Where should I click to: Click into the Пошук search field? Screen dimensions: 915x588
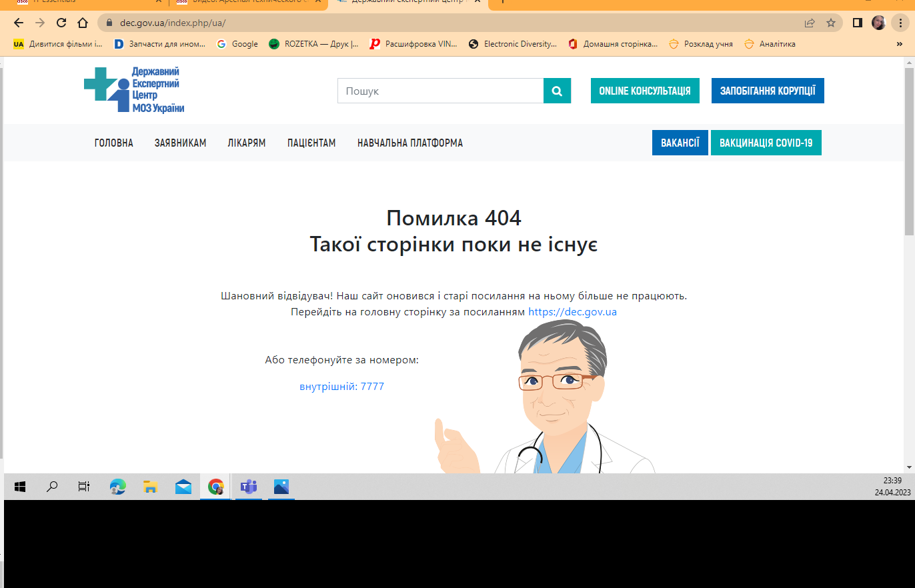pyautogui.click(x=440, y=91)
